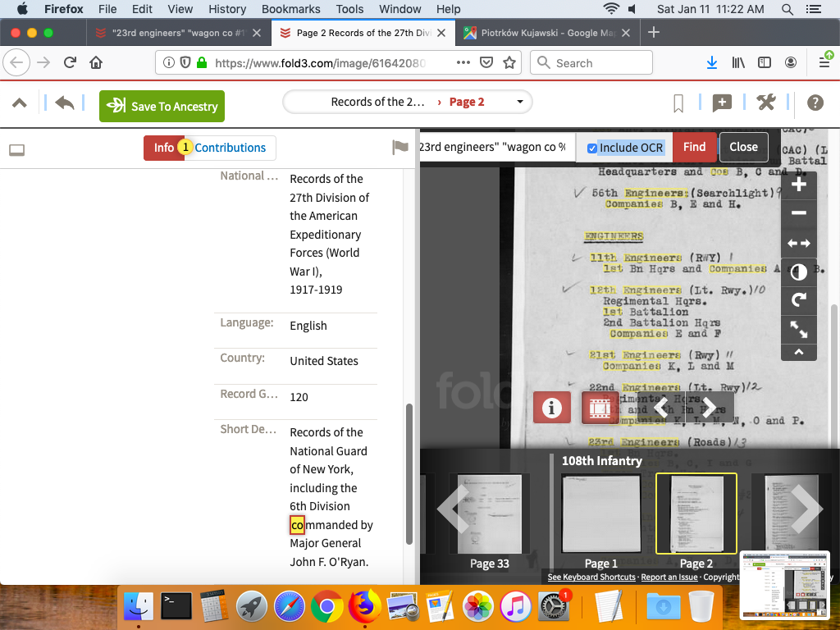Rotate the document image clockwise

coord(799,301)
